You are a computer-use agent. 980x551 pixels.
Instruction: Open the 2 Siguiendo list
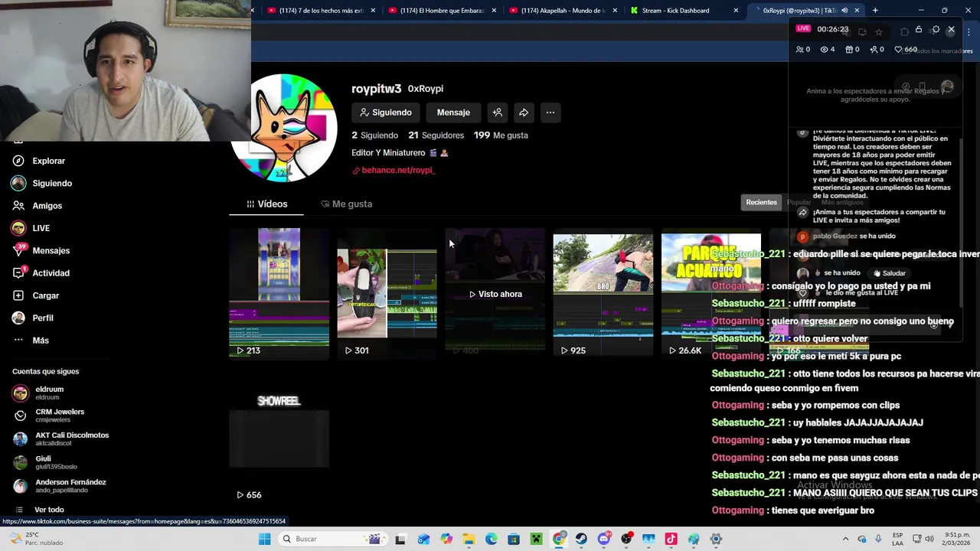[374, 135]
